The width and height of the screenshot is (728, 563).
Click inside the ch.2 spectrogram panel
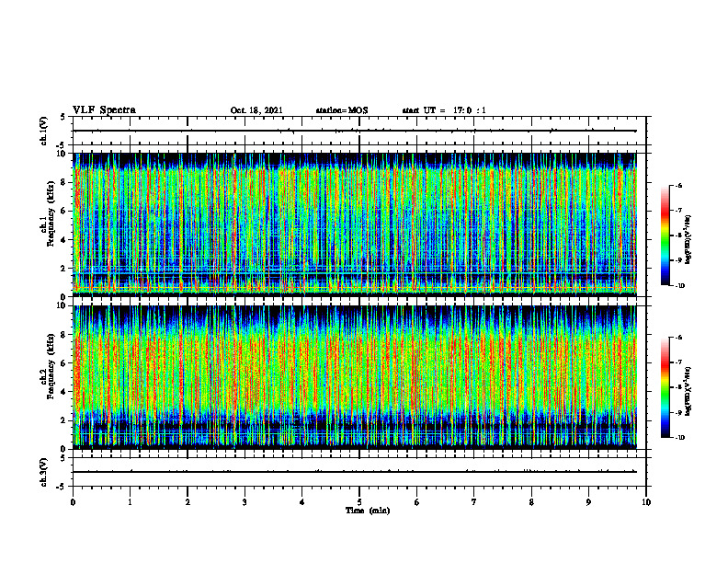point(355,377)
